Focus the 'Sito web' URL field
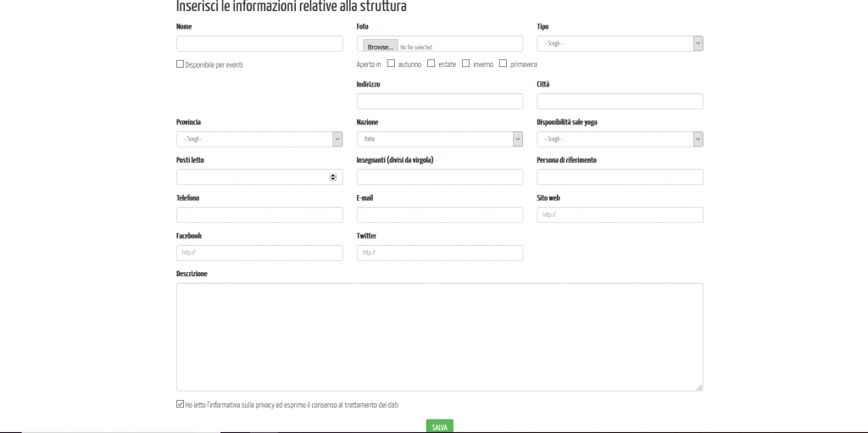868x433 pixels. pyautogui.click(x=620, y=215)
